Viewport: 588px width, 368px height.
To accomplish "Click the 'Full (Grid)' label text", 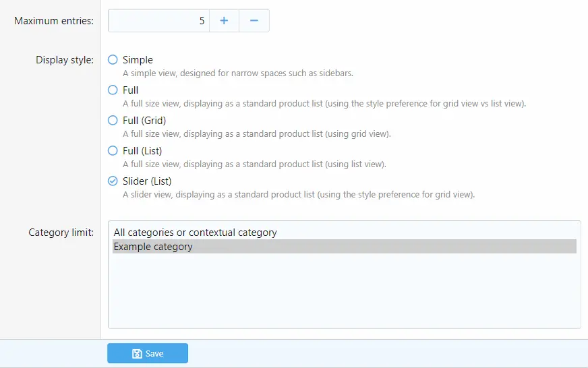I will pyautogui.click(x=144, y=121).
